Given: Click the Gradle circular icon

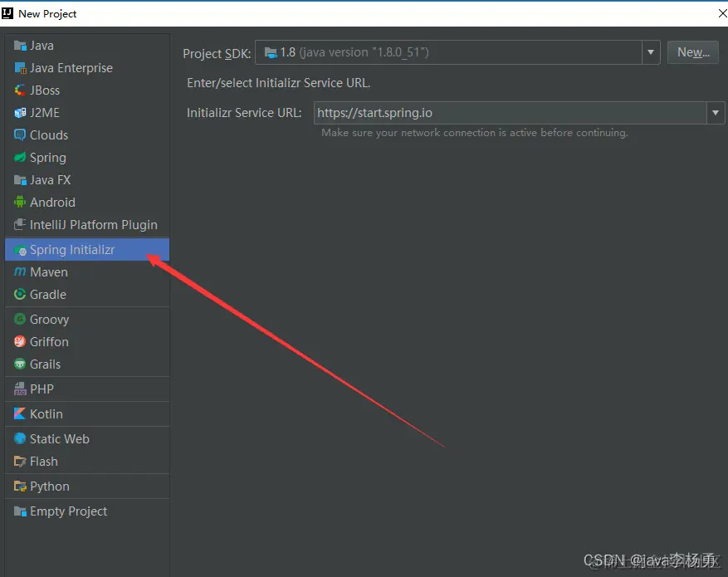Looking at the screenshot, I should (x=20, y=294).
